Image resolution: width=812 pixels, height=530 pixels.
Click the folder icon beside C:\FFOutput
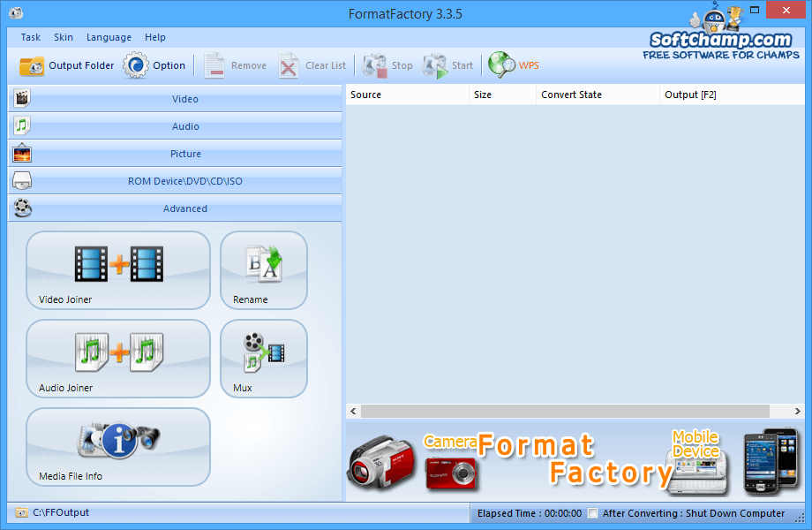coord(21,512)
